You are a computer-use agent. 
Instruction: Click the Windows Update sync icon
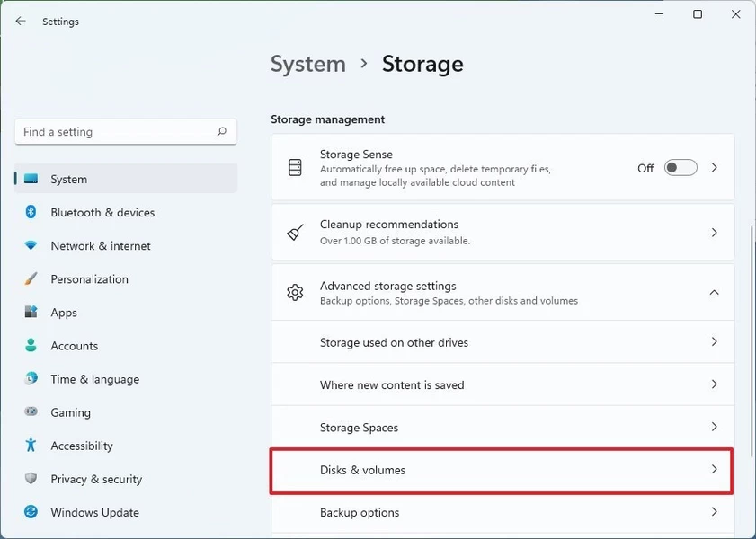pyautogui.click(x=31, y=512)
